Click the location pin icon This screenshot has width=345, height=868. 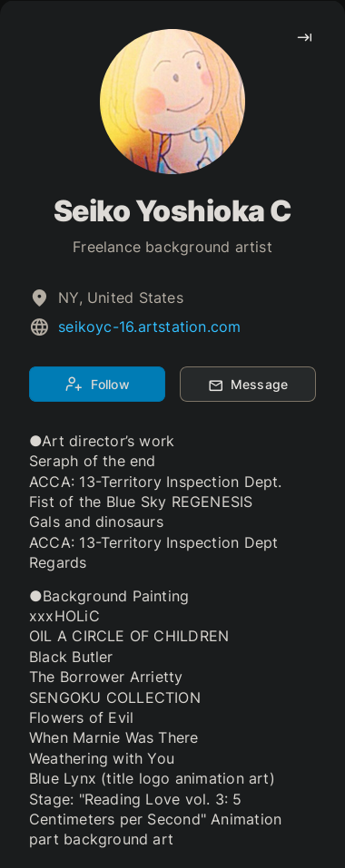coord(39,297)
